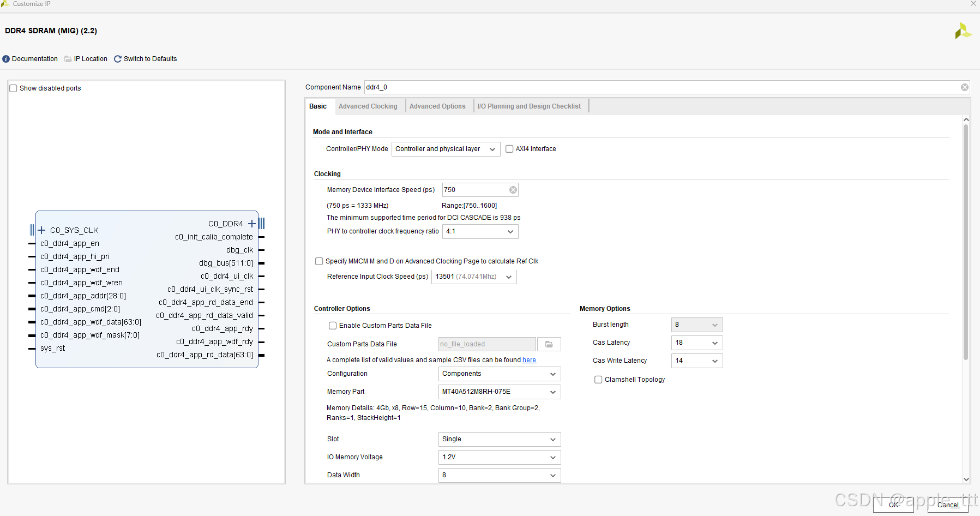Open the Configuration dropdown
Screen dimensions: 980x516
click(x=500, y=374)
